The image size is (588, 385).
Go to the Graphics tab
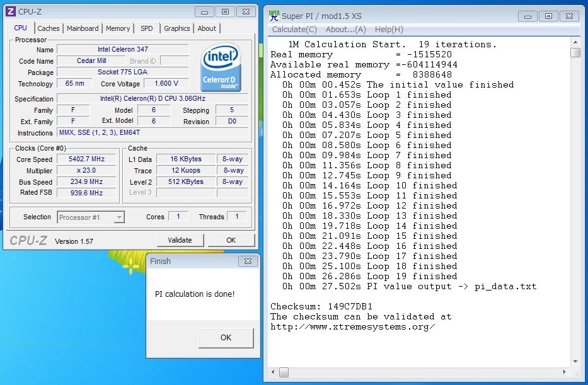tap(176, 28)
